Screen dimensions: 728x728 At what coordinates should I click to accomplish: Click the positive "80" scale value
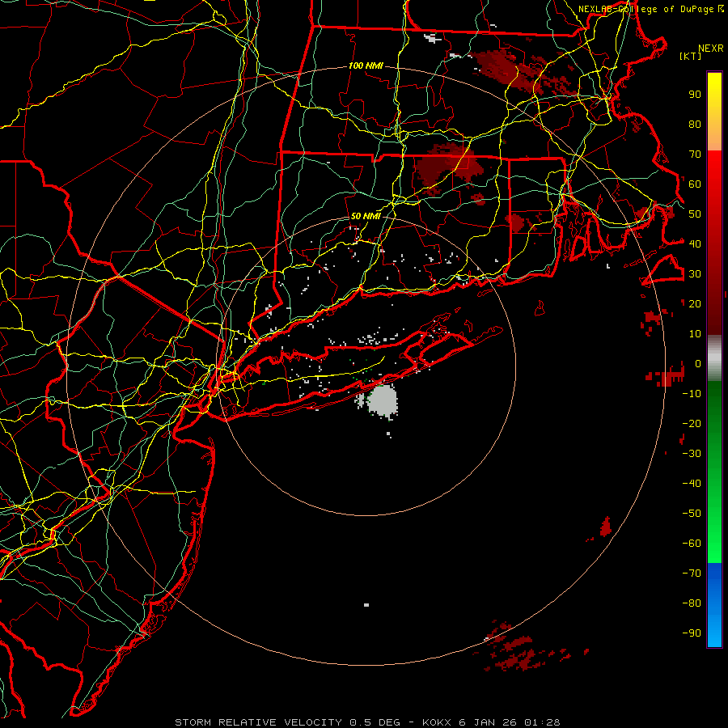point(695,125)
